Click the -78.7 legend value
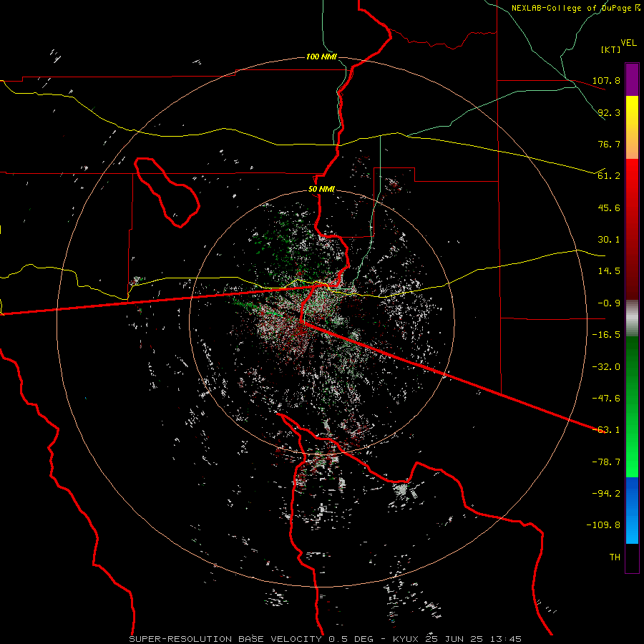This screenshot has width=644, height=644. click(x=606, y=462)
